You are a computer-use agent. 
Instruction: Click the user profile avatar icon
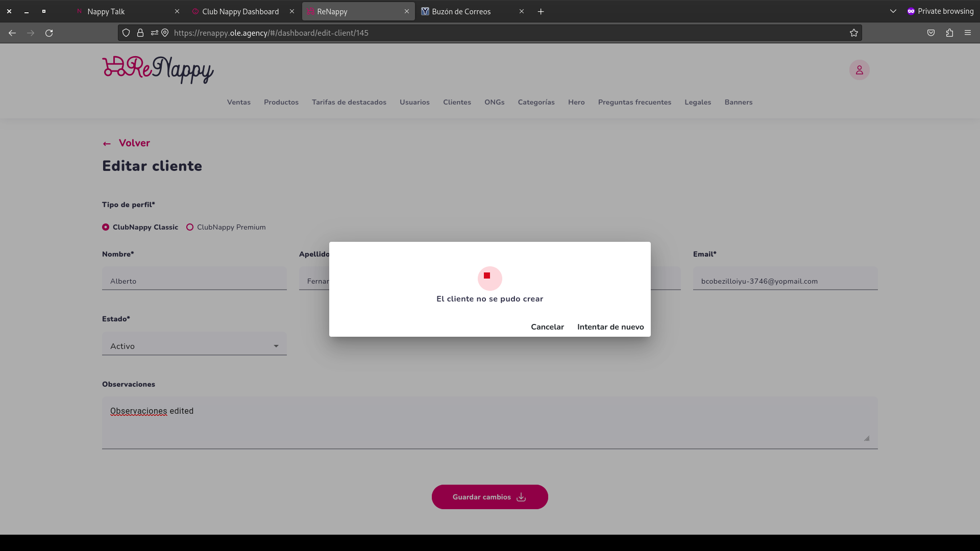(859, 70)
